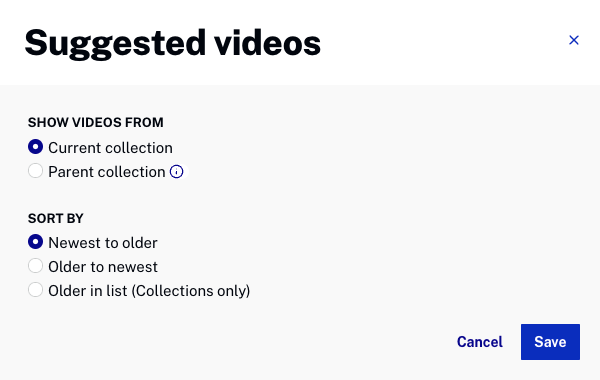Click the SHOW VIDEOS FROM heading
600x380 pixels.
pos(96,122)
